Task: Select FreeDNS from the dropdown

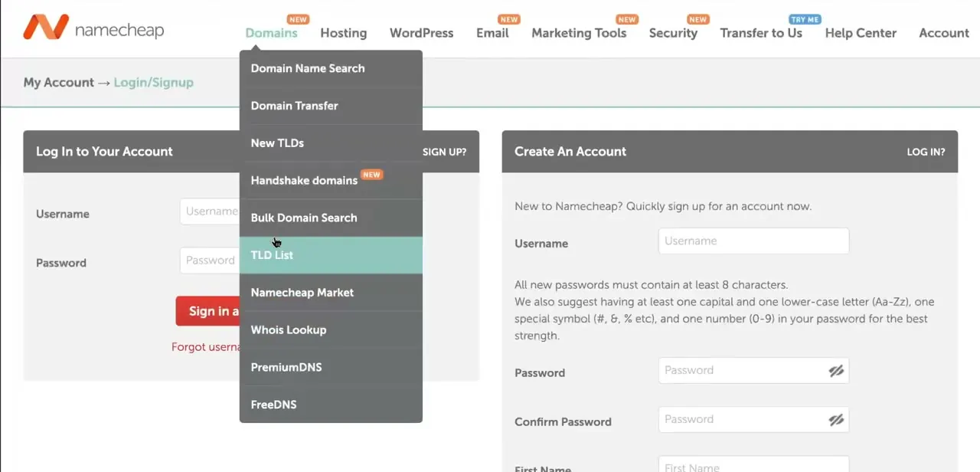Action: tap(331, 405)
